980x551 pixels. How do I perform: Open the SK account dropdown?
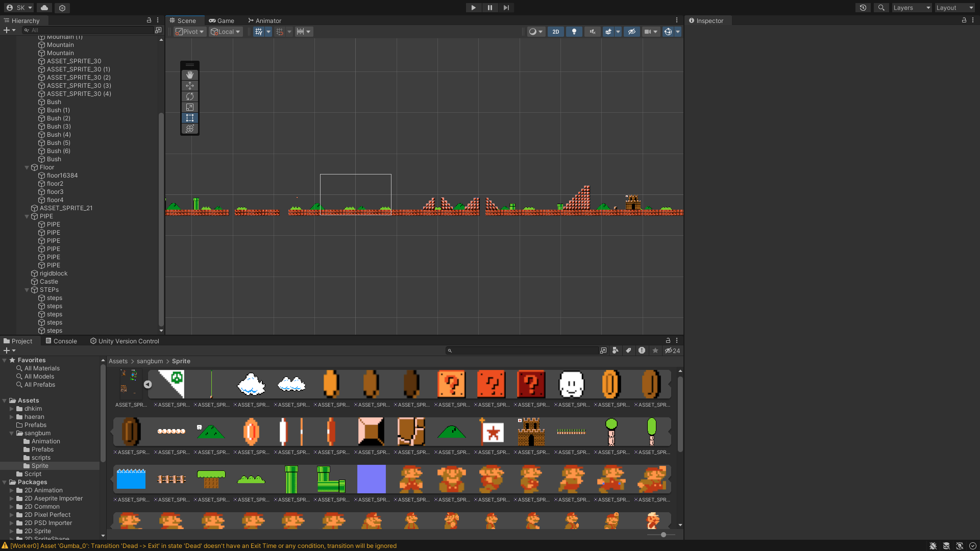click(x=19, y=8)
